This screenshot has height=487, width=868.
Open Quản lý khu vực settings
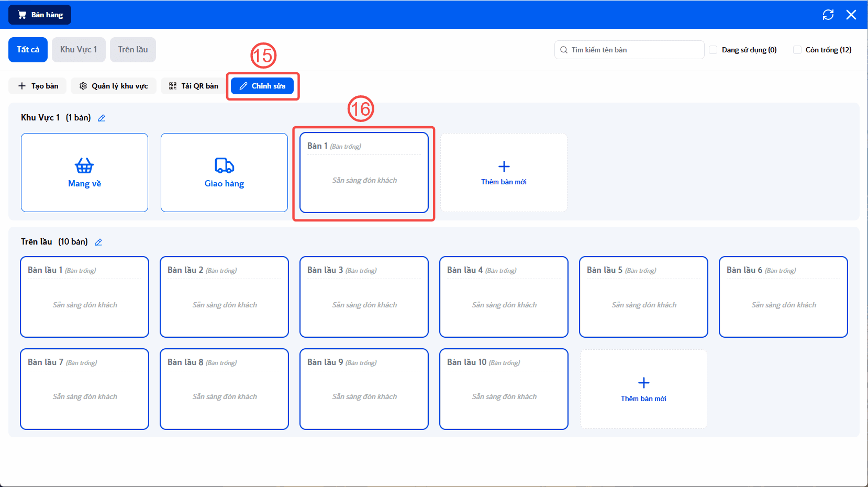[114, 86]
